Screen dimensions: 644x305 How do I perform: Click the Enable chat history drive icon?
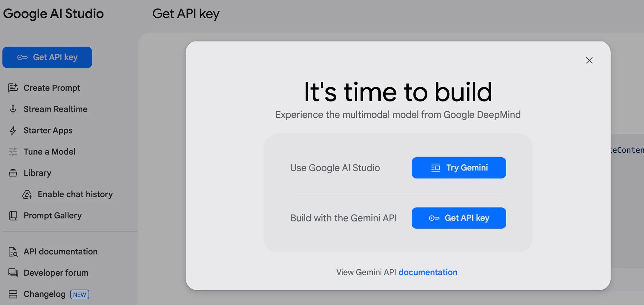point(27,195)
